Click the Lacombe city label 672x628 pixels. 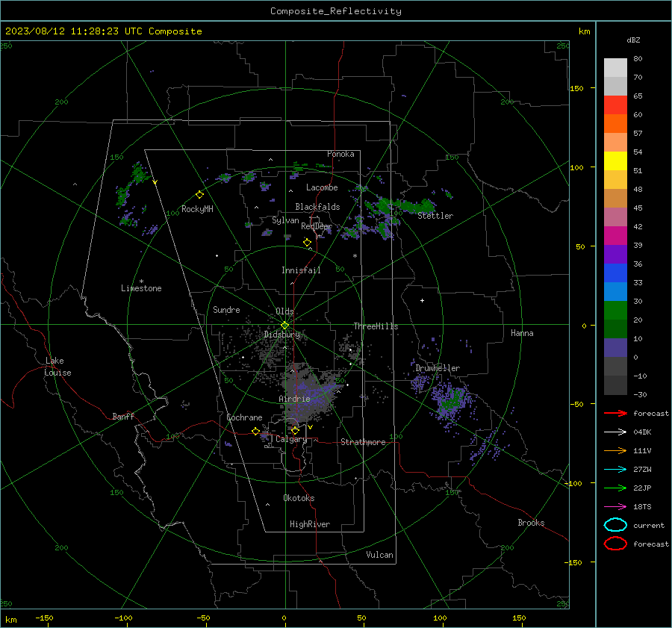pos(322,187)
